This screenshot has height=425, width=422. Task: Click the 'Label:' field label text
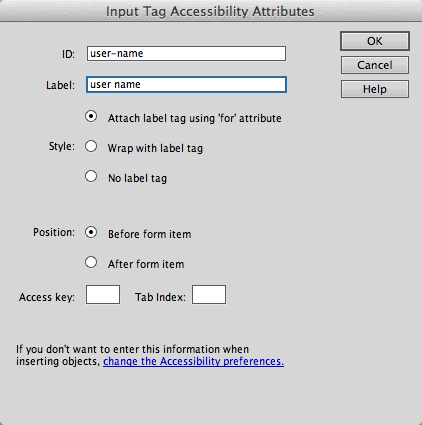coord(61,85)
